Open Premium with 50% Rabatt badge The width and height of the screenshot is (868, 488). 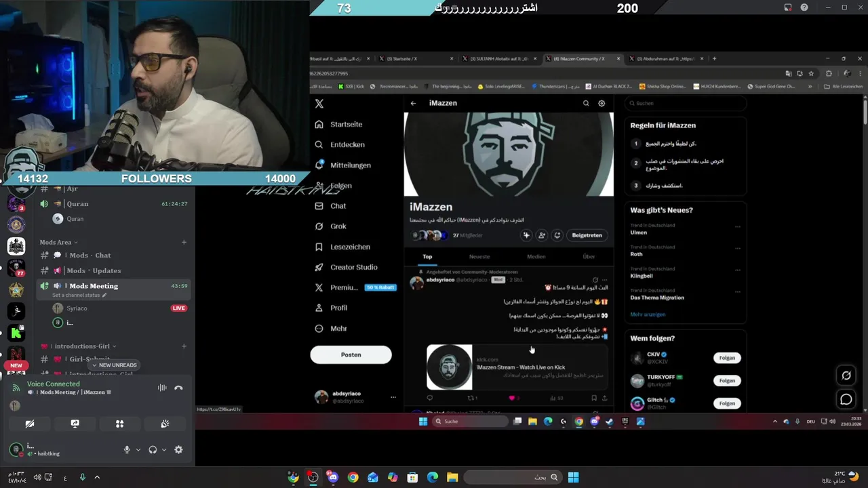(x=355, y=287)
